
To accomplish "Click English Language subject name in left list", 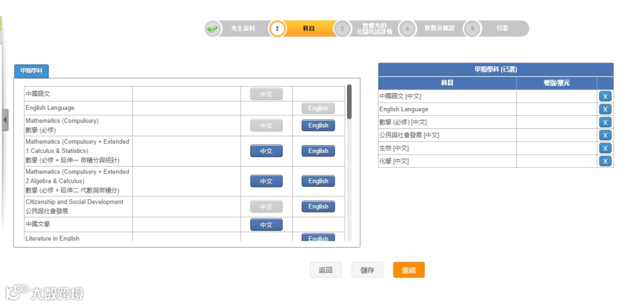I will pos(50,107).
